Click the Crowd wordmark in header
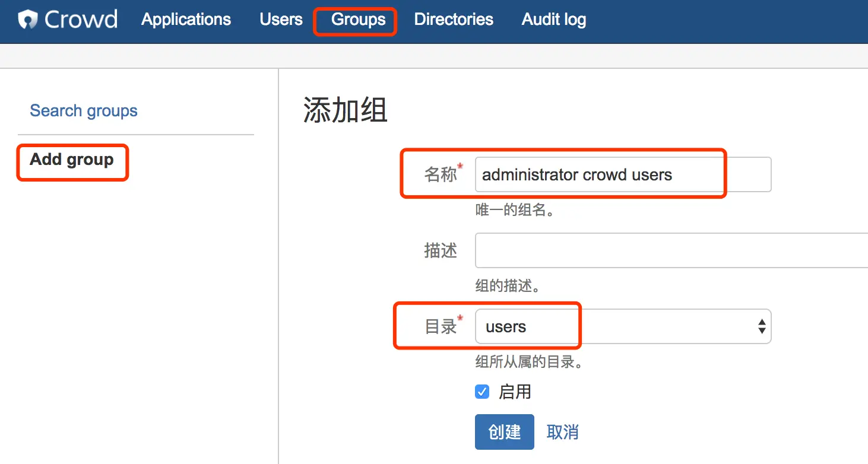868x464 pixels. 81,20
